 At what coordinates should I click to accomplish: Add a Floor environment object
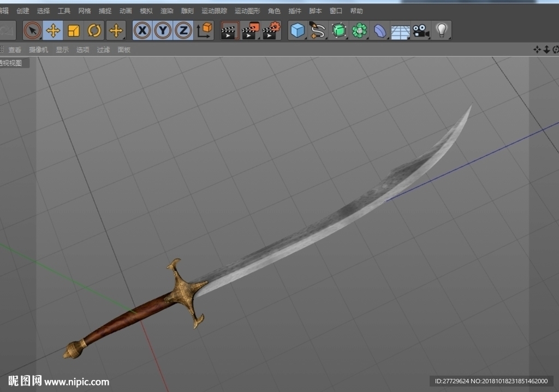(400, 31)
